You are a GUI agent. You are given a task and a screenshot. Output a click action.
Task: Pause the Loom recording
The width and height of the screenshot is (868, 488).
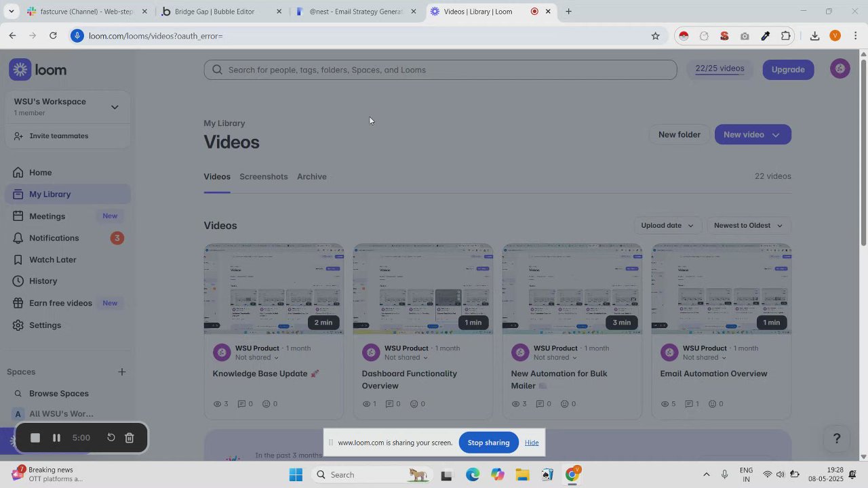tap(56, 438)
